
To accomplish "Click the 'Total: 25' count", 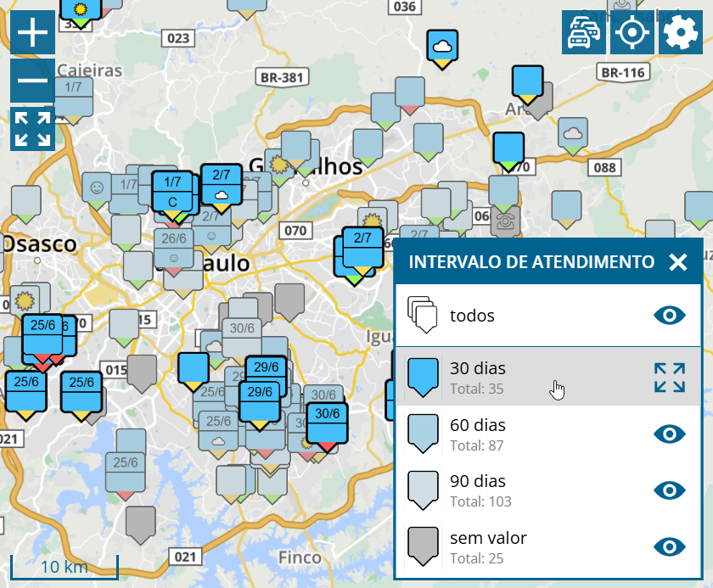I will tap(477, 558).
